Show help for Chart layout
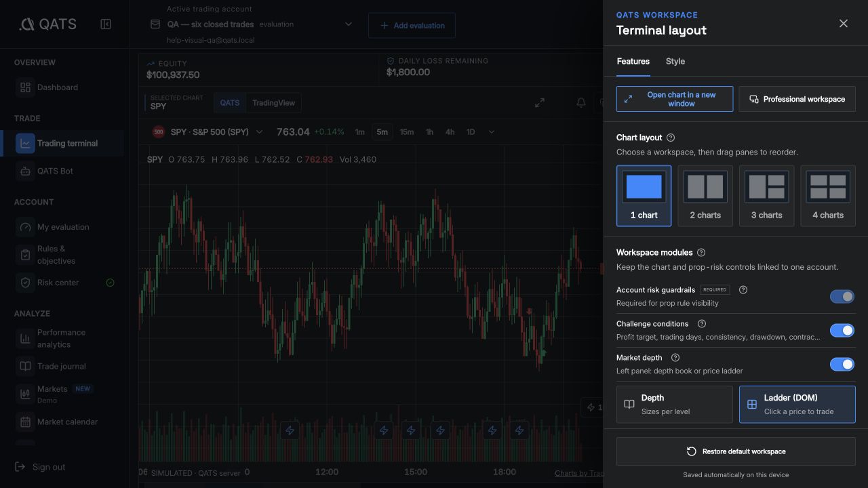 (671, 138)
